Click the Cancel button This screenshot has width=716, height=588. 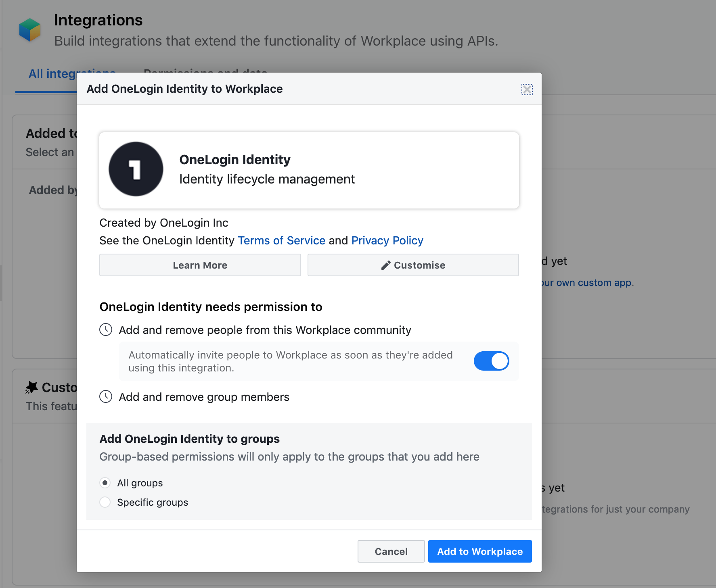point(391,551)
